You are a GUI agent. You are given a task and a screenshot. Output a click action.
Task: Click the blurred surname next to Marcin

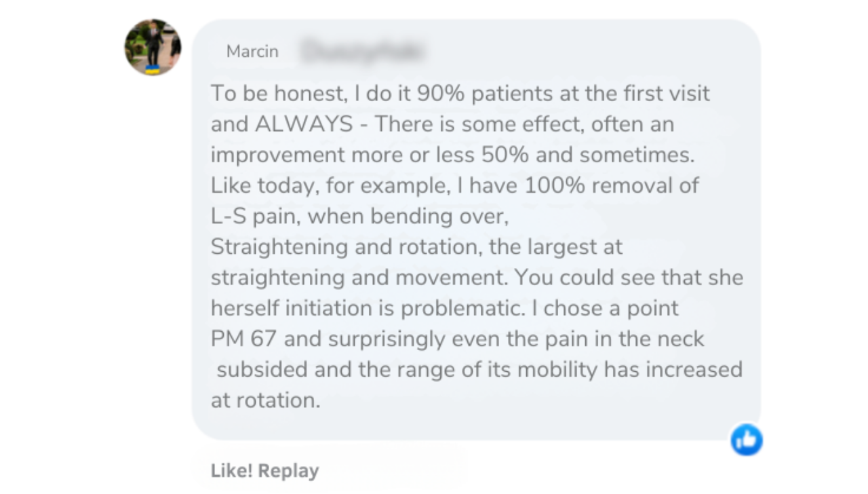[x=361, y=51]
